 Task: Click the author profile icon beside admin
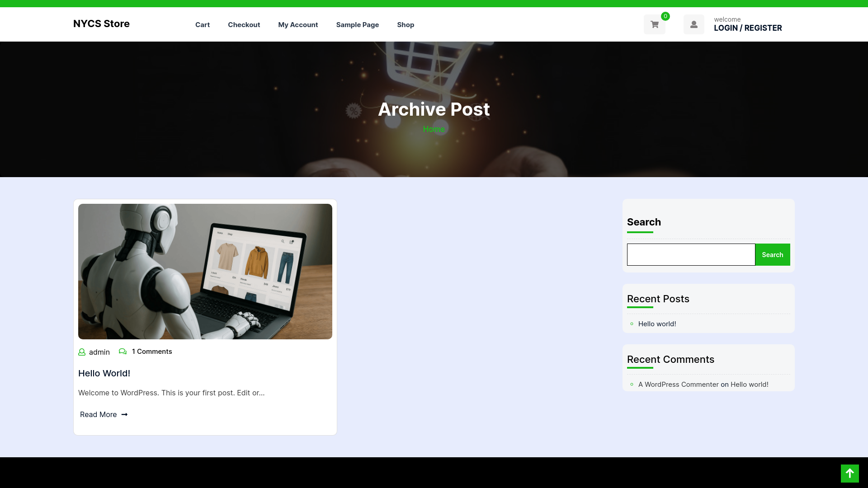tap(82, 352)
